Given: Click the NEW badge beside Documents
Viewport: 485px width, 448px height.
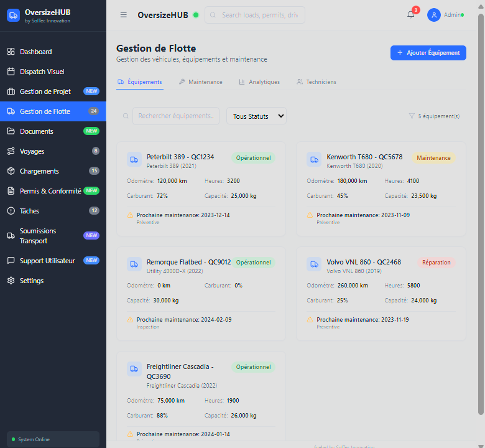Looking at the screenshot, I should point(91,131).
